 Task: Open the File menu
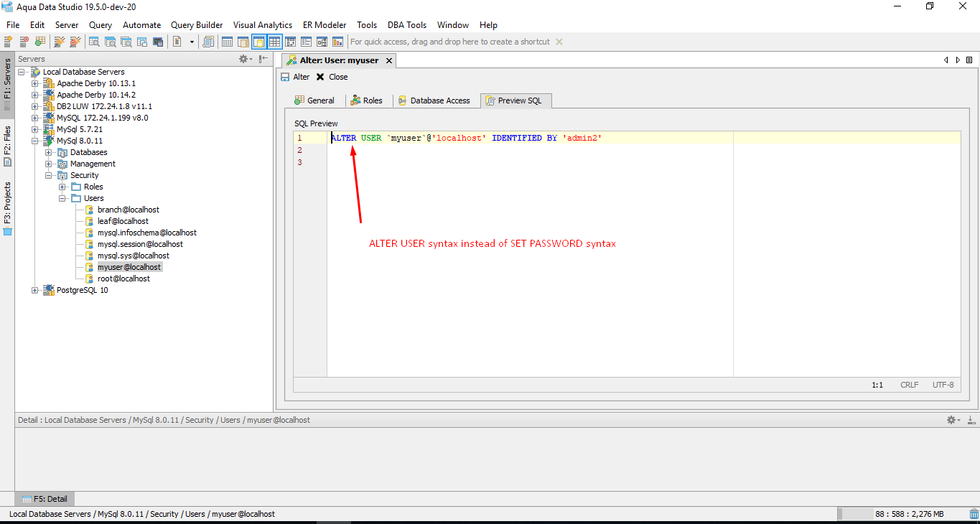point(13,25)
